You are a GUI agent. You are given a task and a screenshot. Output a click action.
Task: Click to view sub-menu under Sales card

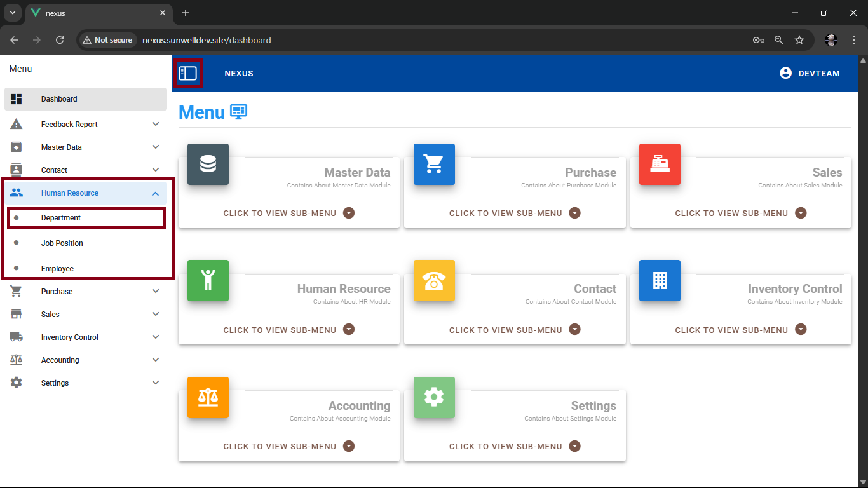[740, 213]
